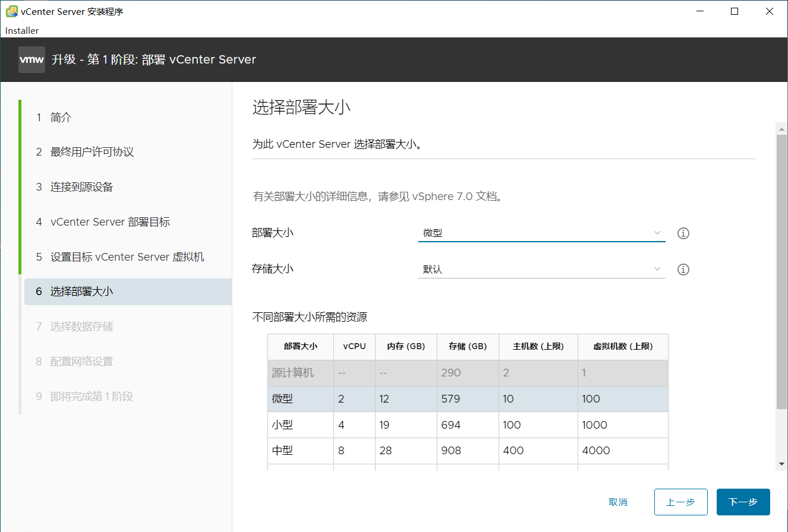Close the vCenter Server installer window
The image size is (788, 532).
(x=770, y=11)
